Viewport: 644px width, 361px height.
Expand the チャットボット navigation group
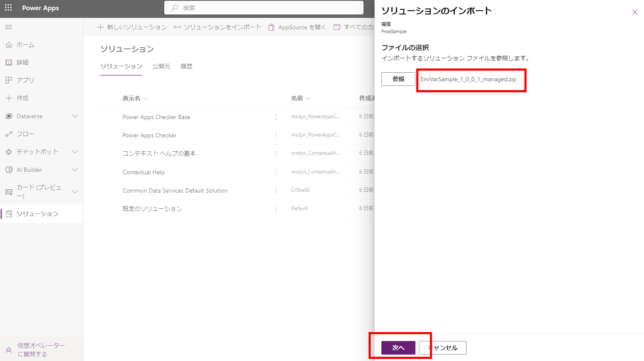tap(75, 152)
